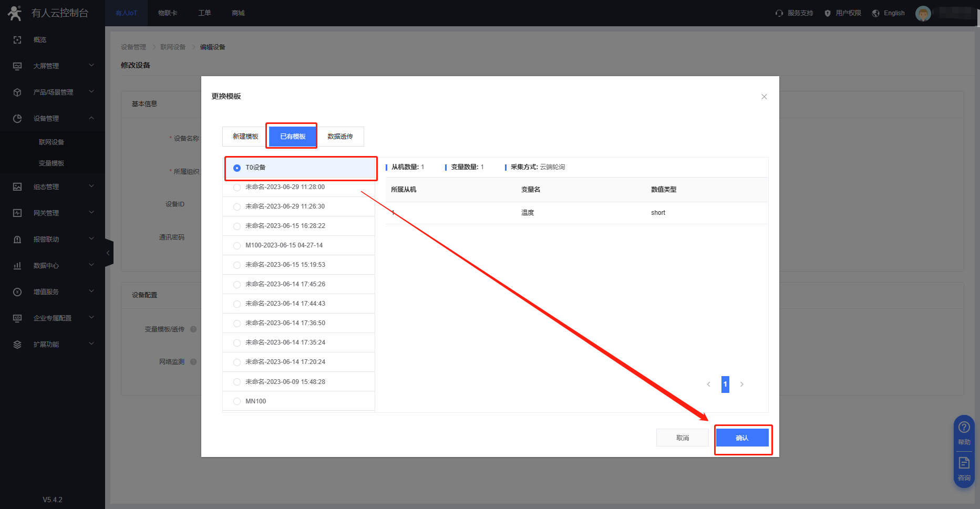Image resolution: width=980 pixels, height=509 pixels.
Task: Click the 大屏管理 screen icon
Action: pyautogui.click(x=17, y=66)
